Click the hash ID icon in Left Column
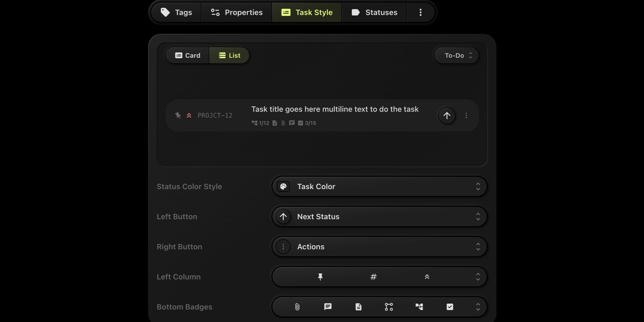The height and width of the screenshot is (322, 644). (374, 277)
